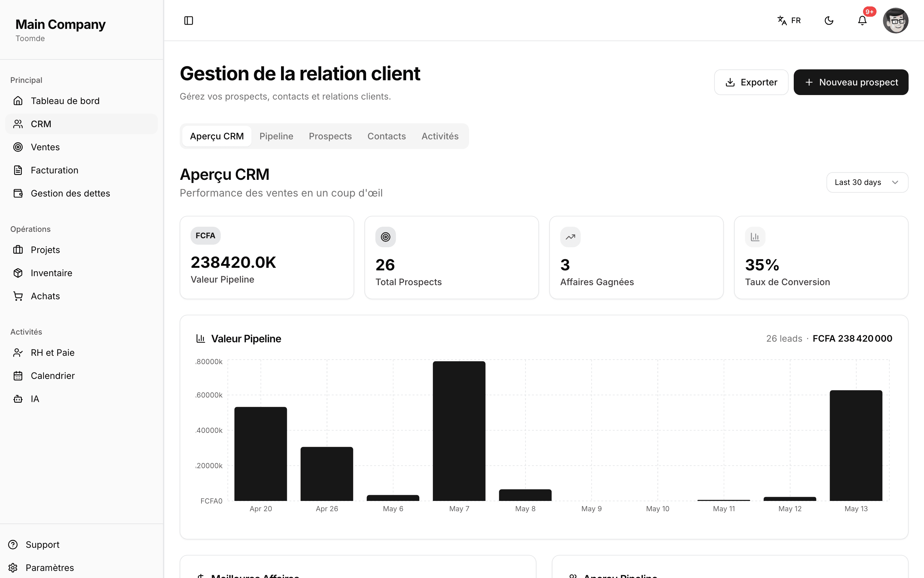The image size is (924, 578).
Task: Open user profile avatar
Action: point(895,21)
